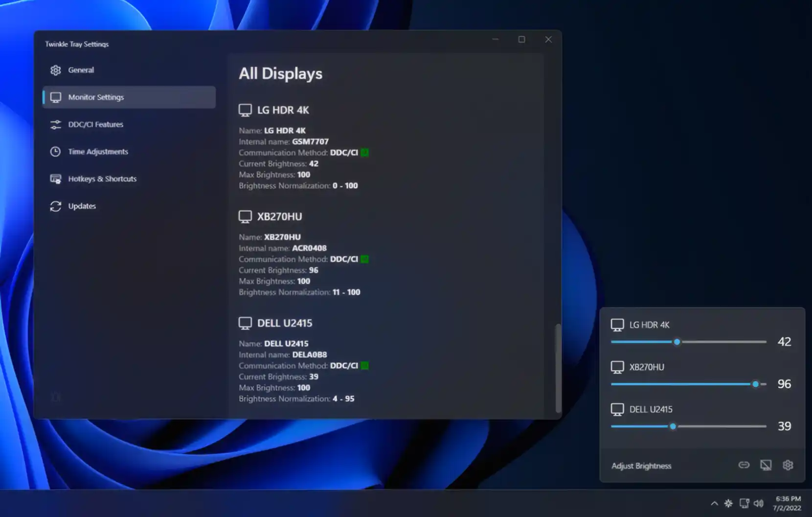Click the green DDC/CI status square for LG HDR 4K
The image size is (812, 517).
pos(364,153)
